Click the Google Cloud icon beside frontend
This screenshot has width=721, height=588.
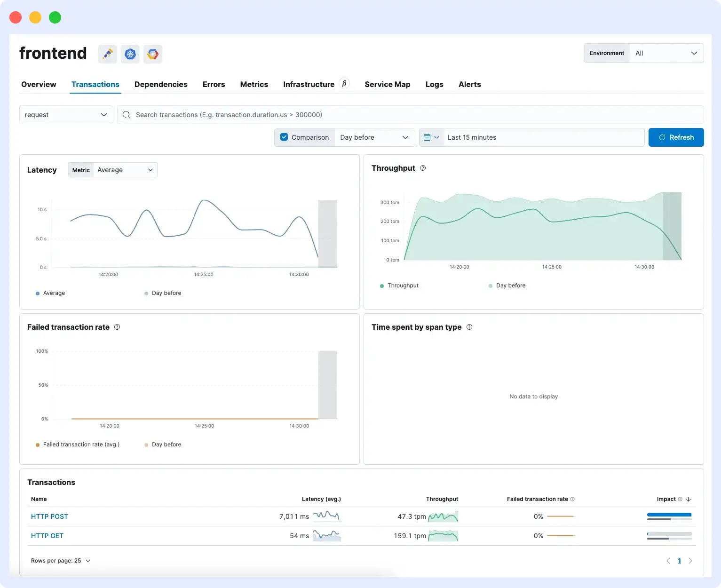click(x=153, y=54)
